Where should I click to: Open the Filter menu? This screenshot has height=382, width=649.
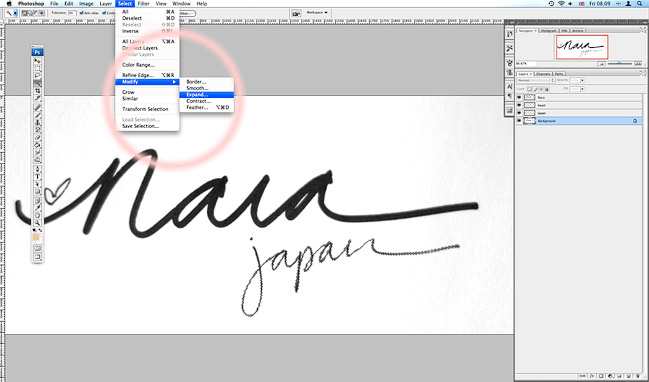tap(143, 4)
